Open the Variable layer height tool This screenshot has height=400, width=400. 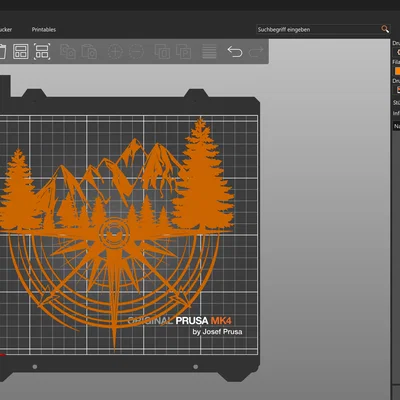click(209, 52)
